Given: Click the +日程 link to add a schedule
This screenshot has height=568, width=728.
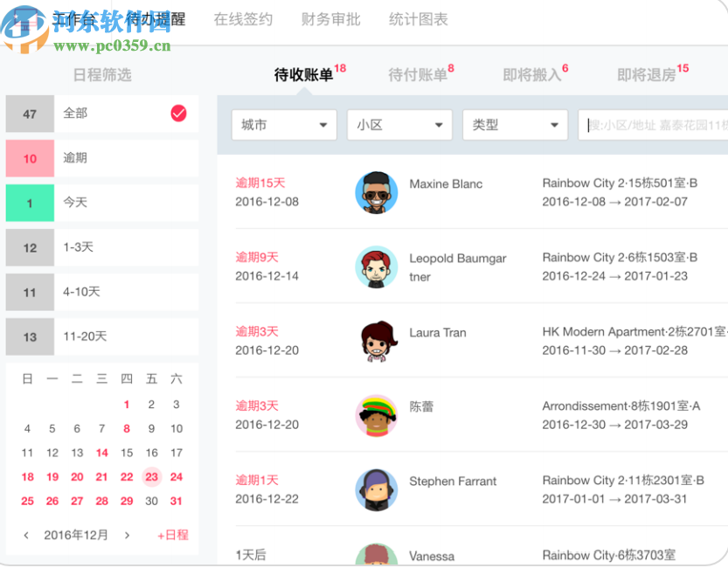Looking at the screenshot, I should coord(171,534).
